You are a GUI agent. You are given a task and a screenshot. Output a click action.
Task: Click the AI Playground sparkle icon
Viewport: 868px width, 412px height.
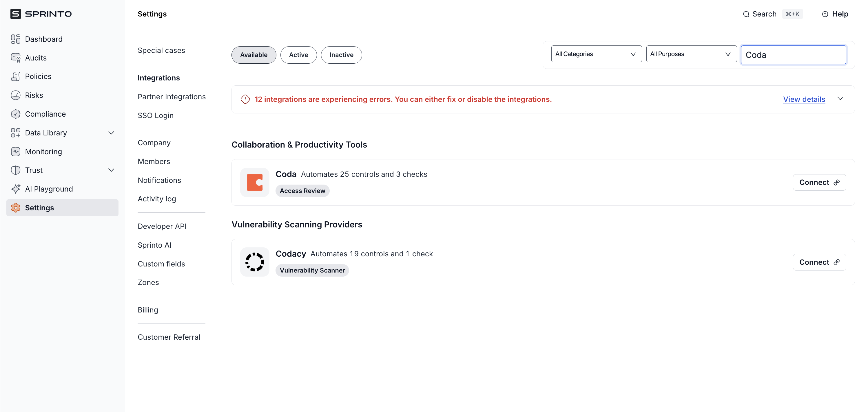point(16,189)
